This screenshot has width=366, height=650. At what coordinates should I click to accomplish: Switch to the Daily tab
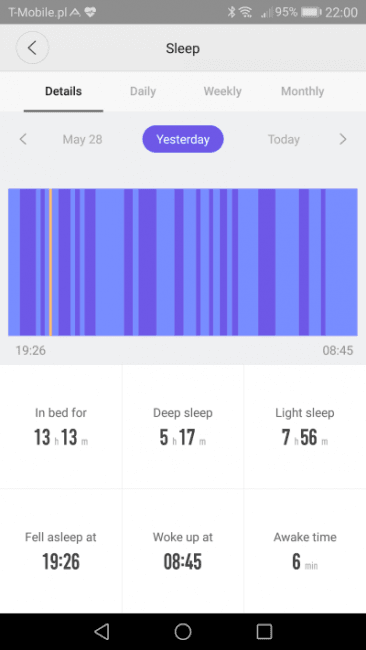(143, 91)
